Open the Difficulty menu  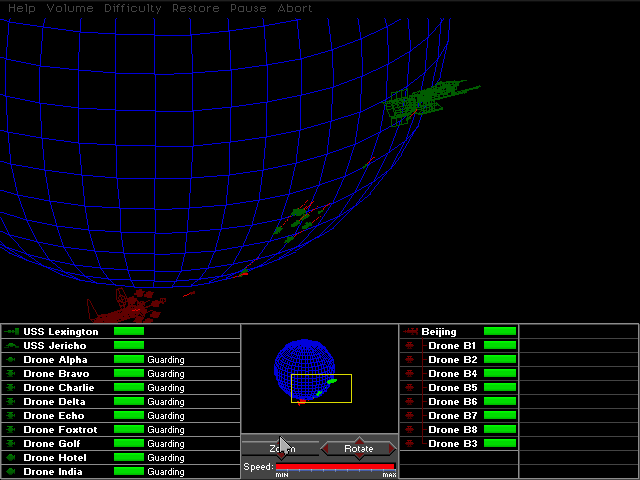(132, 8)
